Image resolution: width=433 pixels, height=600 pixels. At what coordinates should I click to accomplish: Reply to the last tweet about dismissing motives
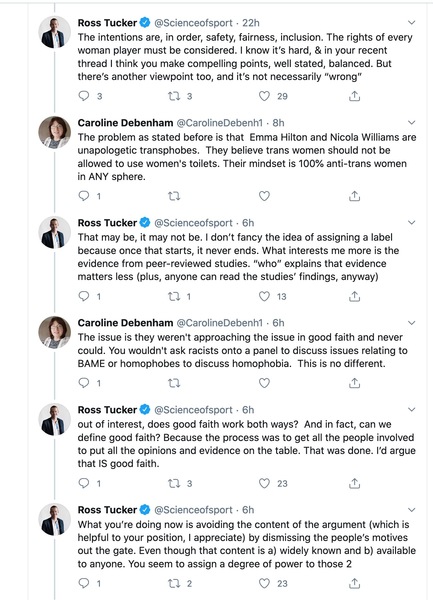click(x=84, y=583)
